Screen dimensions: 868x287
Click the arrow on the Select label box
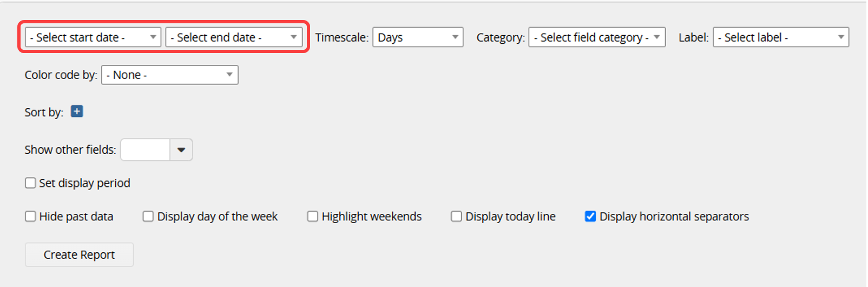click(x=841, y=37)
